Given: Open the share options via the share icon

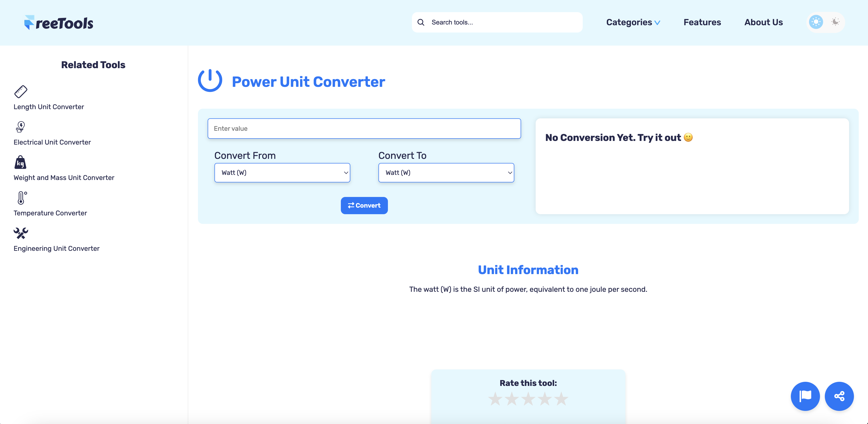Looking at the screenshot, I should (x=839, y=396).
